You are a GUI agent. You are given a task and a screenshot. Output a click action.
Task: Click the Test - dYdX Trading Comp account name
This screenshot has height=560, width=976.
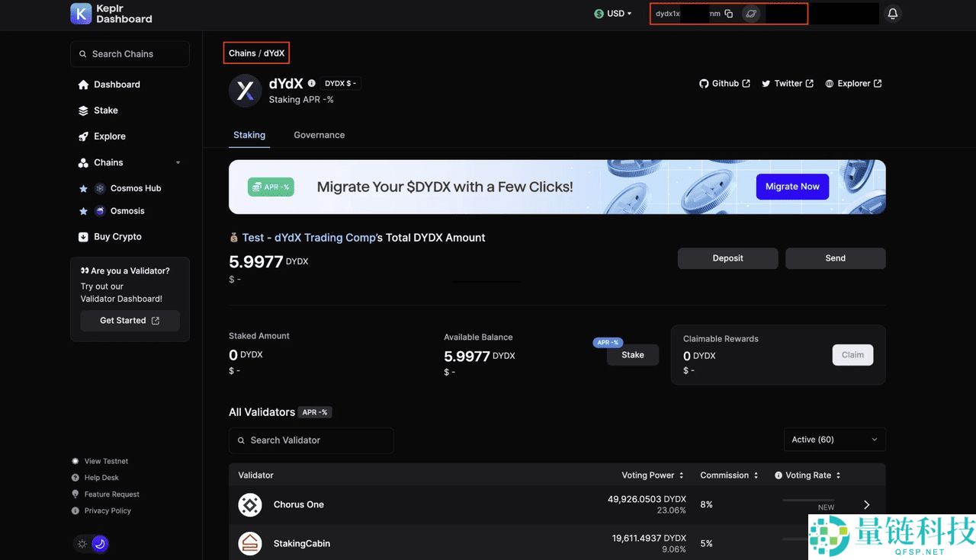(309, 238)
